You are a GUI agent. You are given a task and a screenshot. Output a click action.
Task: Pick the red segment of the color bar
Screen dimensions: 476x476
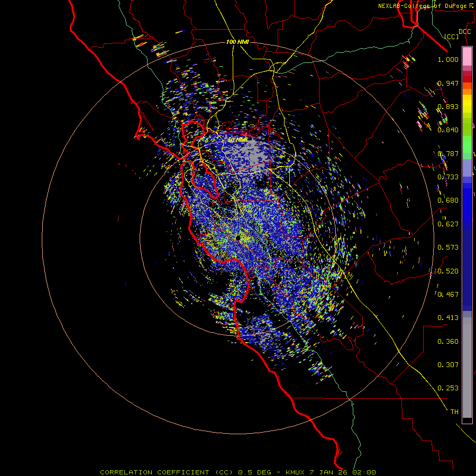[x=467, y=79]
